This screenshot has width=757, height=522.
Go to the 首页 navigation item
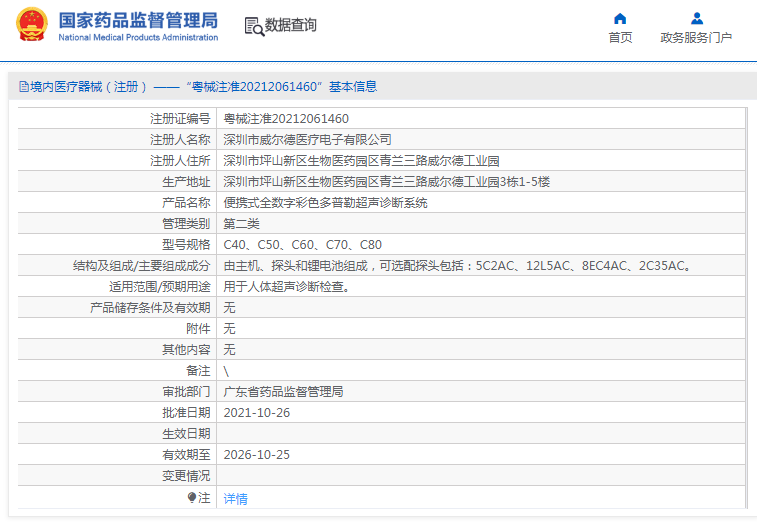[620, 38]
